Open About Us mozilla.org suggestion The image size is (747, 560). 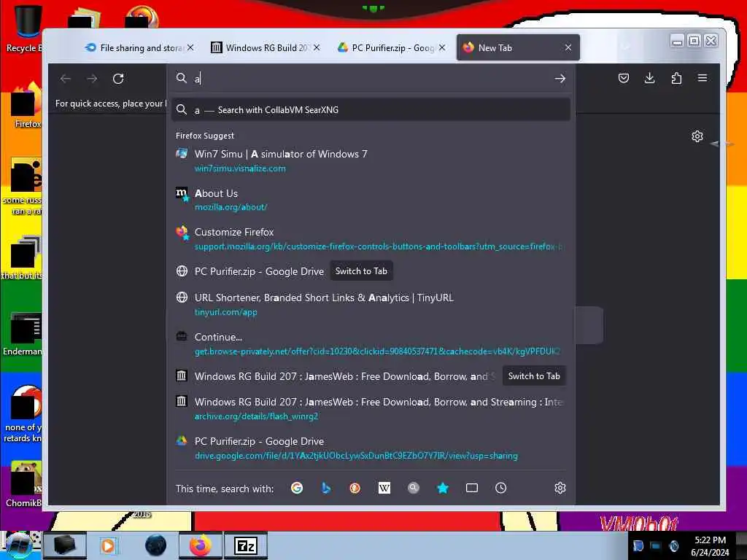pos(371,200)
